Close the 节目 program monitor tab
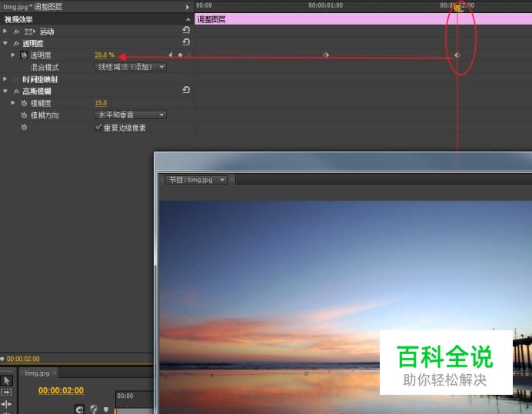This screenshot has height=414, width=532. [x=231, y=180]
